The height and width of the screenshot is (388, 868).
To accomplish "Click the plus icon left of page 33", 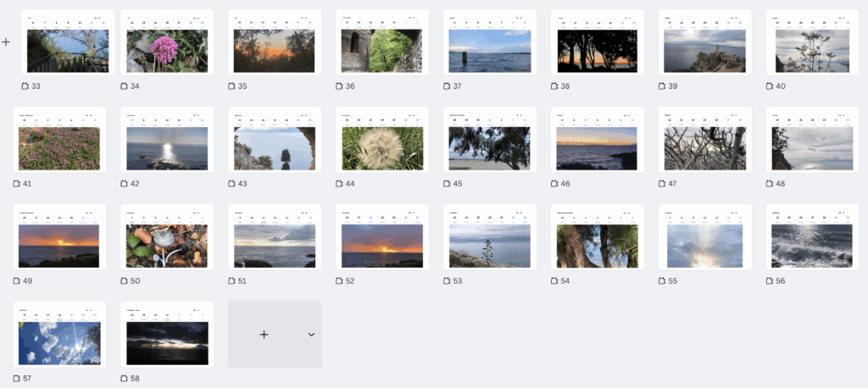I will pyautogui.click(x=6, y=42).
